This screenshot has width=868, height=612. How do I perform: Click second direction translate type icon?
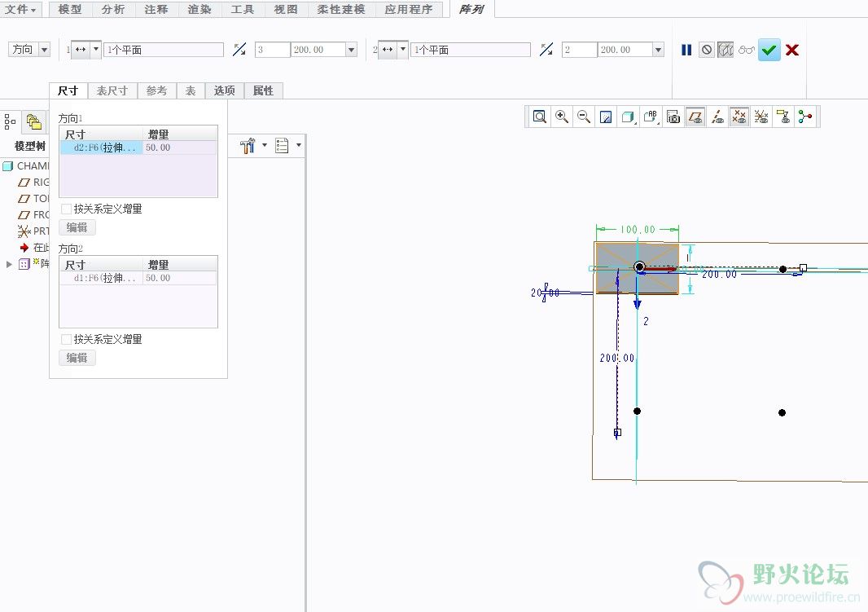coord(388,49)
